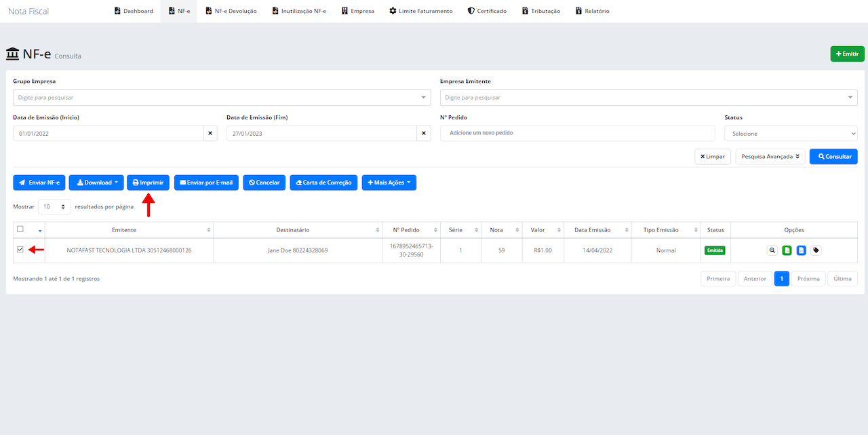Viewport: 868px width, 435px height.
Task: Open the Download dropdown button
Action: click(x=97, y=183)
